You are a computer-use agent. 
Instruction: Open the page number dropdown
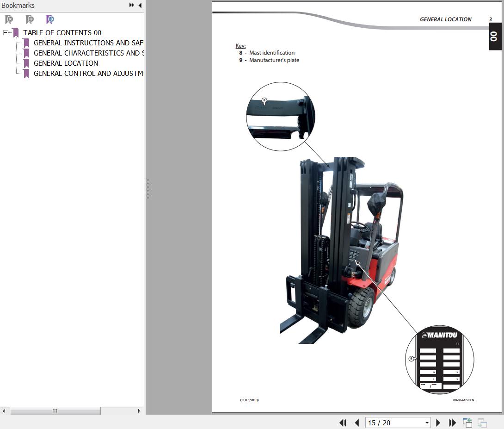pos(427,423)
